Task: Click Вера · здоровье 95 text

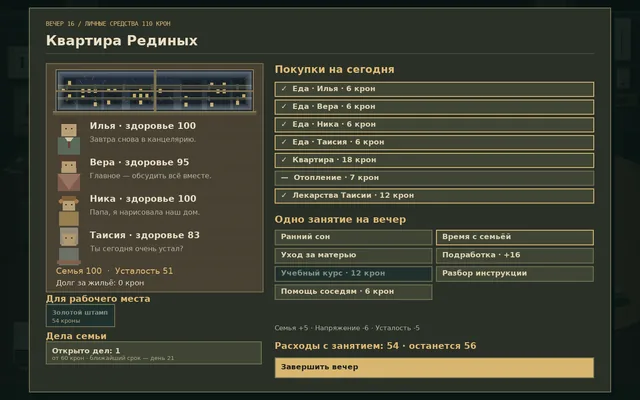Action: point(139,162)
